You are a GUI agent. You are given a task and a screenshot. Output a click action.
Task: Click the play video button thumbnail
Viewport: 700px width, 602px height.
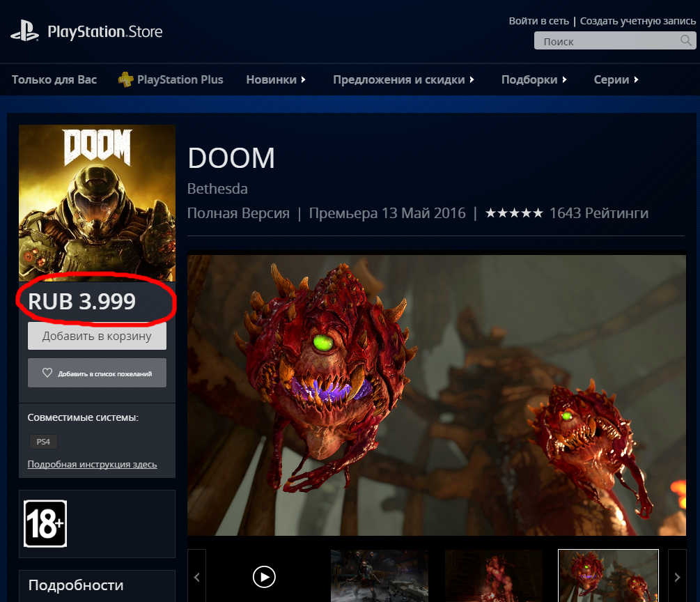264,576
